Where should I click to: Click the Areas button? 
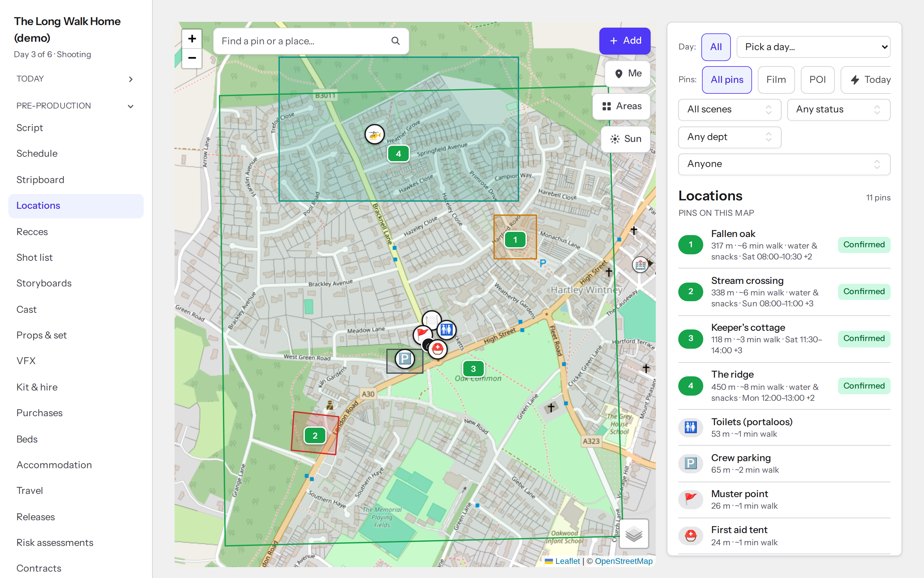[621, 106]
